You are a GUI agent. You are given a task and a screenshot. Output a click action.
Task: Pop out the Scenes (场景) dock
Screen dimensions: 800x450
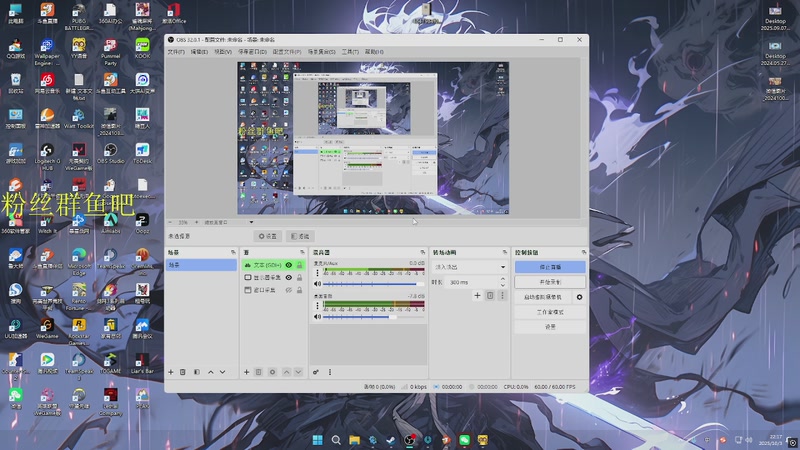[233, 253]
